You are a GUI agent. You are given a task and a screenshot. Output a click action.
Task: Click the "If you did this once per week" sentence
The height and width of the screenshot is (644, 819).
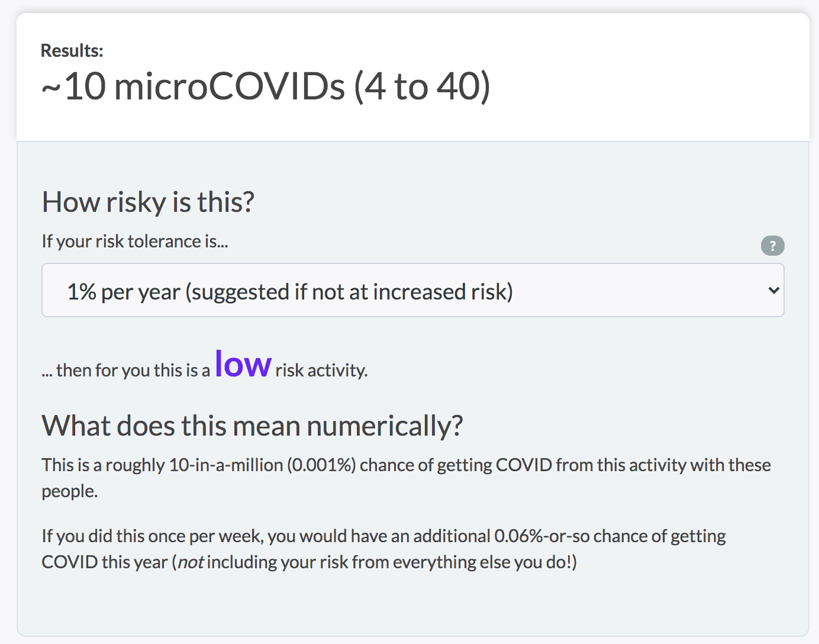coord(153,536)
